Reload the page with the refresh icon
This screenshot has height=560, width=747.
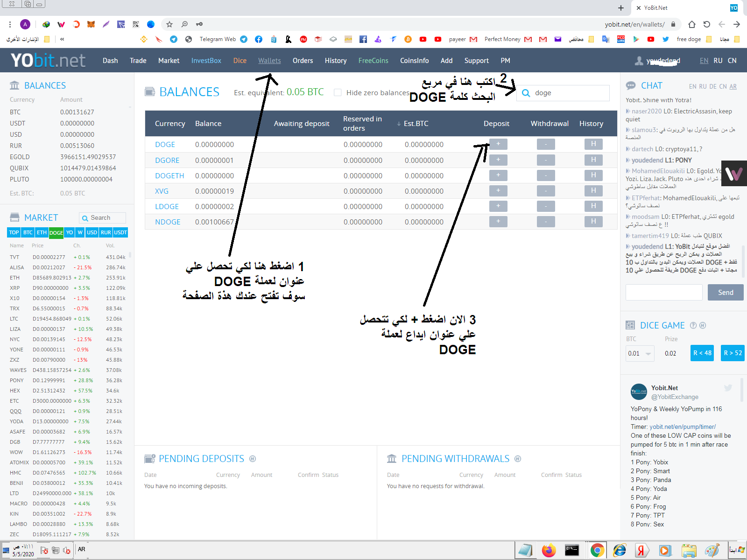click(x=707, y=24)
